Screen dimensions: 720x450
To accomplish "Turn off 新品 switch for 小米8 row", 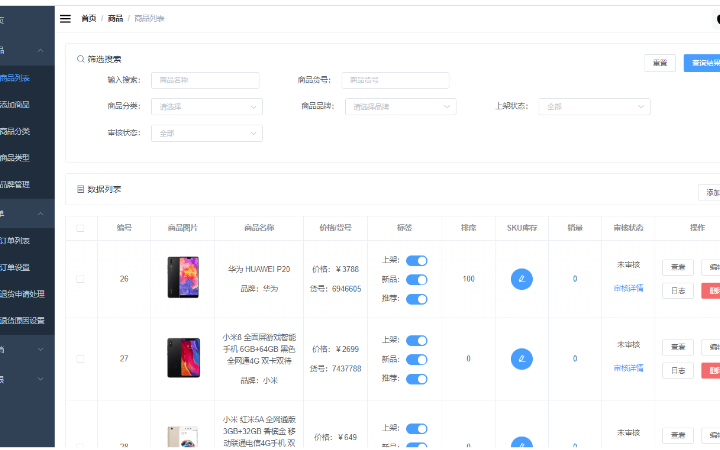I will [x=416, y=360].
